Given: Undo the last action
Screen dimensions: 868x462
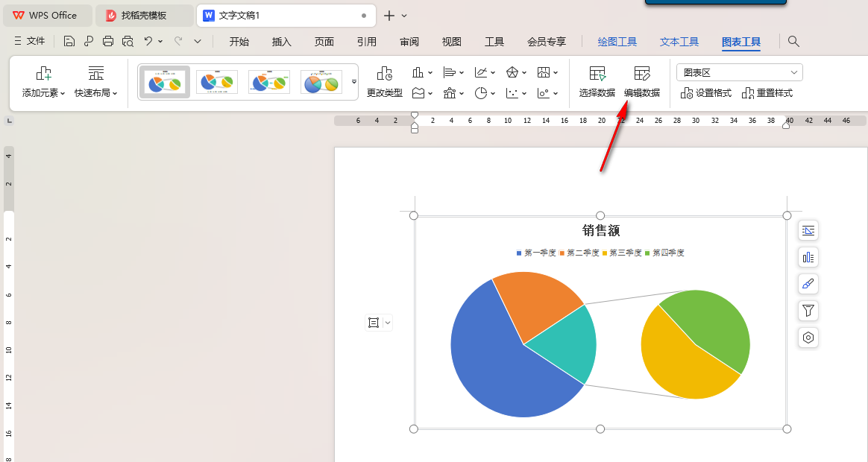Looking at the screenshot, I should (148, 41).
